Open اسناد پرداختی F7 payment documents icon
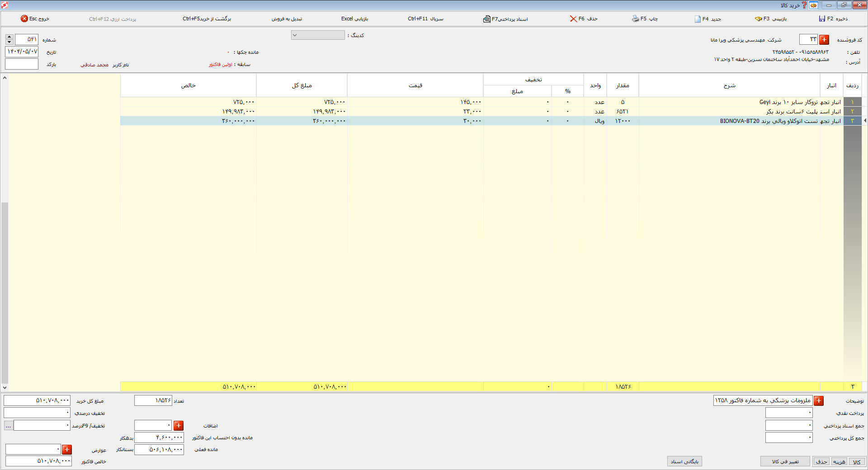 tap(487, 19)
